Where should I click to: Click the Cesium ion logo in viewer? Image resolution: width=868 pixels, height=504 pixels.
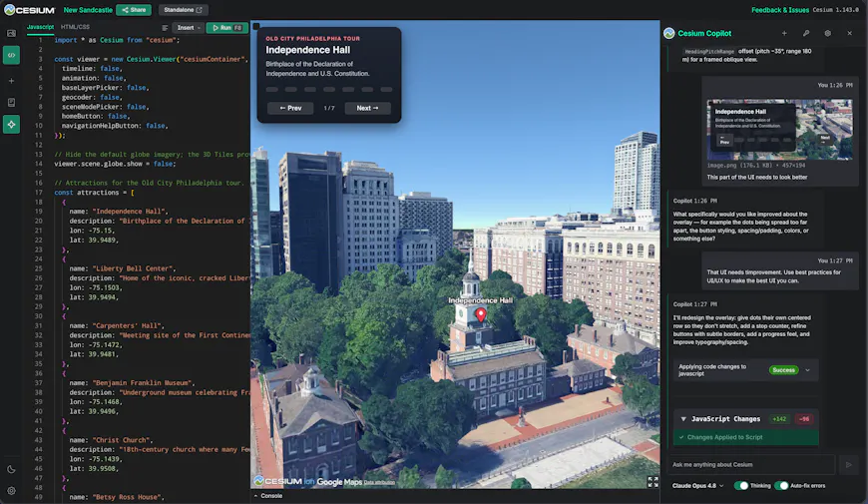284,481
